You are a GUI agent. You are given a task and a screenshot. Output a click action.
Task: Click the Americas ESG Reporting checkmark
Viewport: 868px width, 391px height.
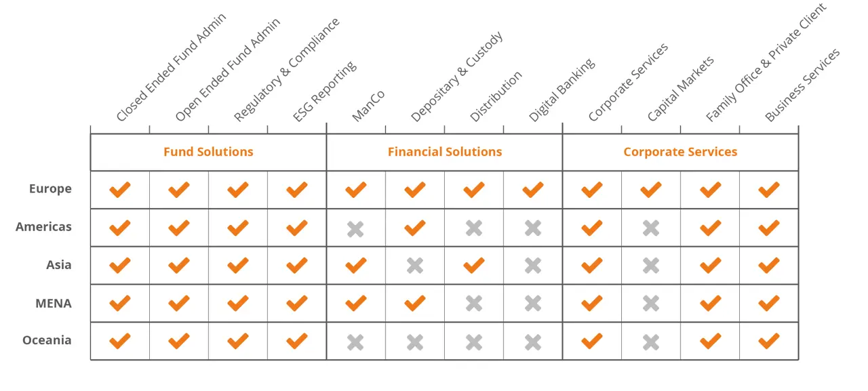tap(296, 228)
